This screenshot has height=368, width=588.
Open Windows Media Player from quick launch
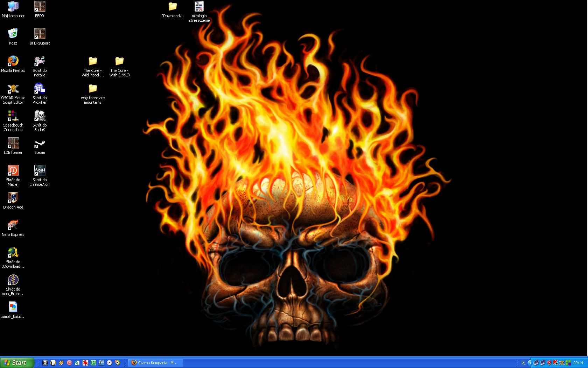pos(117,363)
